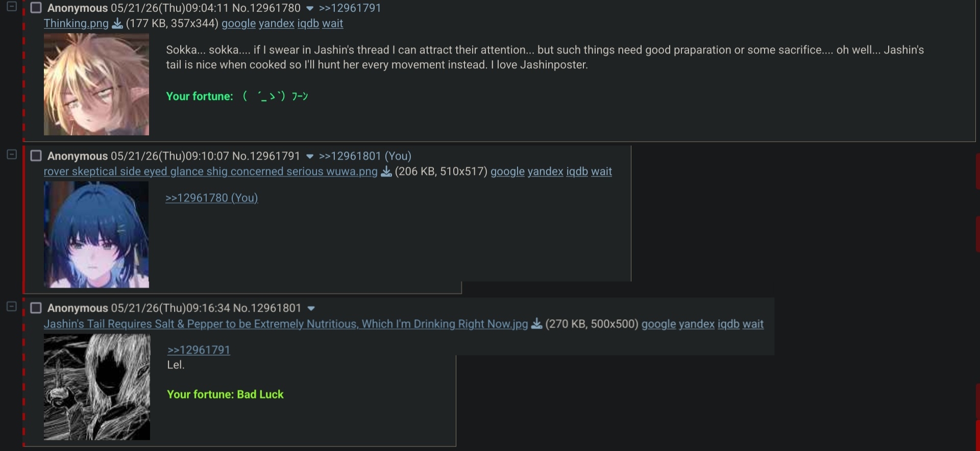This screenshot has width=980, height=451.
Task: Select the checkbox for post No.12961791
Action: [x=36, y=156]
